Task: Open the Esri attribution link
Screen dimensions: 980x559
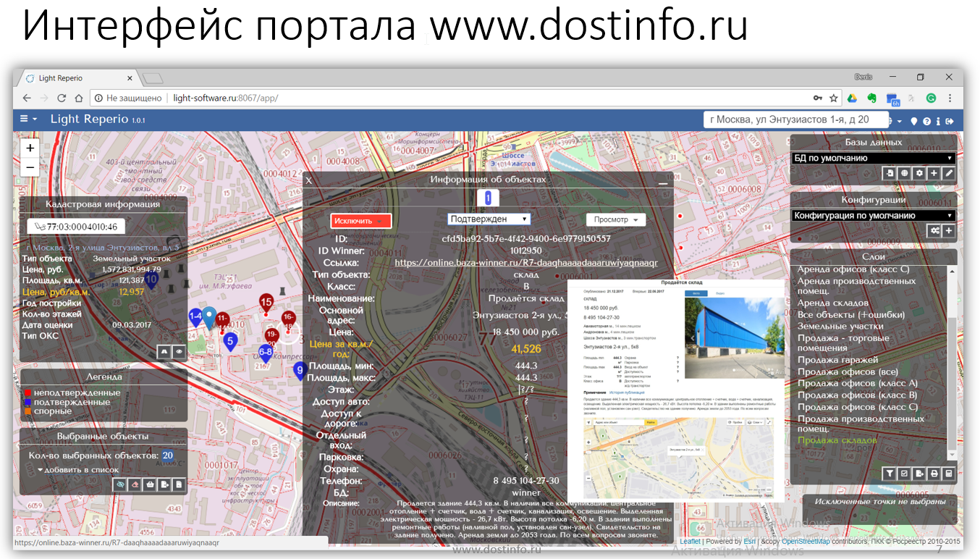Action: click(750, 542)
